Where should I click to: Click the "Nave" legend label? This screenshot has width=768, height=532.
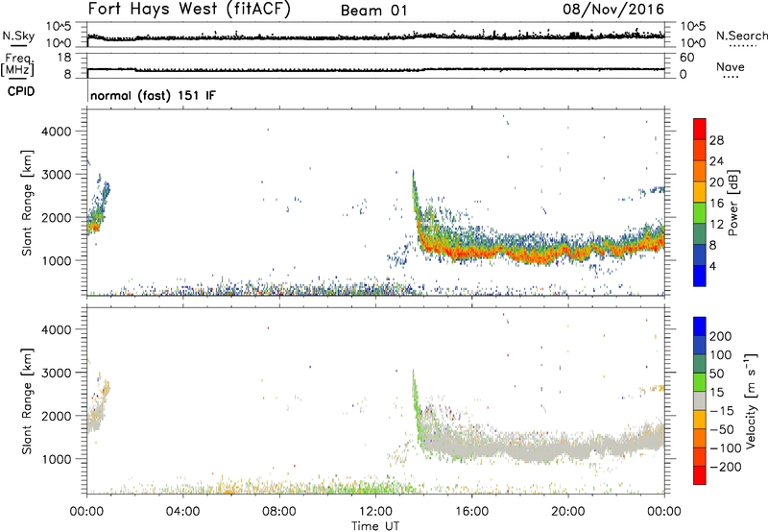(731, 67)
